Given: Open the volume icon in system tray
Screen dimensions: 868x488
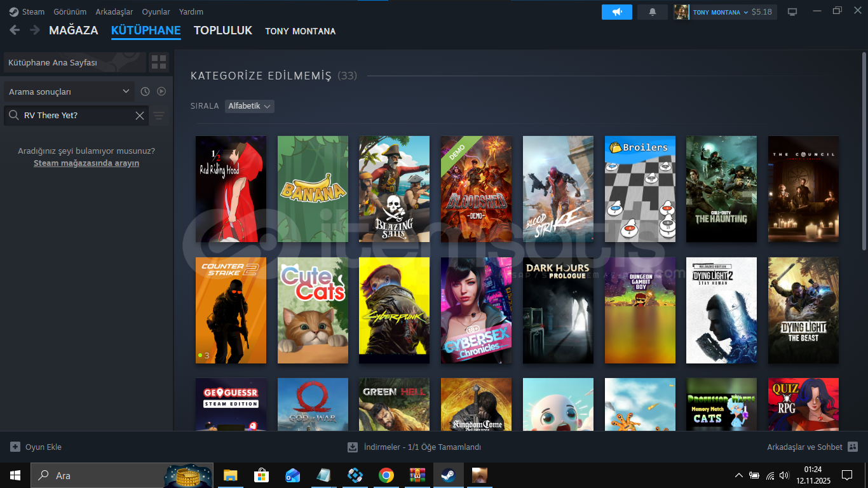Looking at the screenshot, I should click(x=784, y=475).
